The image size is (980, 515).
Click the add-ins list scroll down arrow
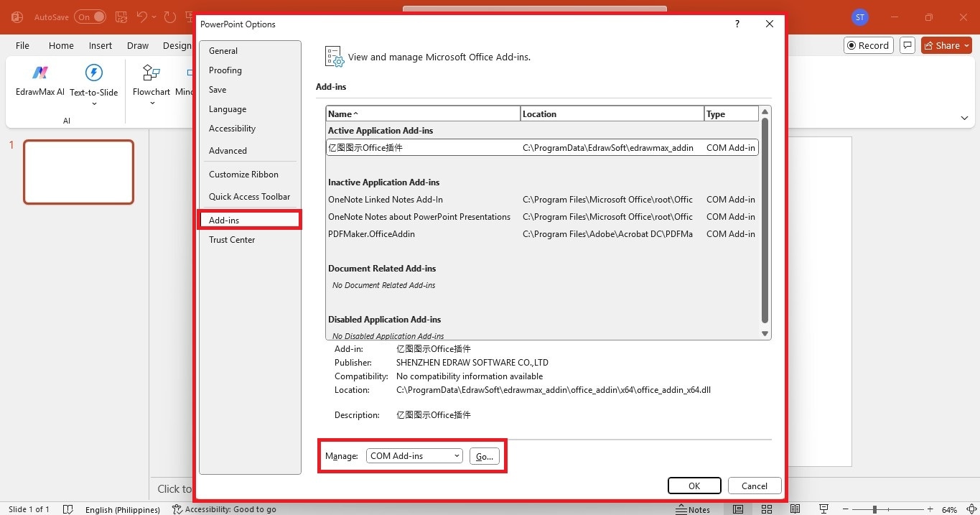(765, 334)
